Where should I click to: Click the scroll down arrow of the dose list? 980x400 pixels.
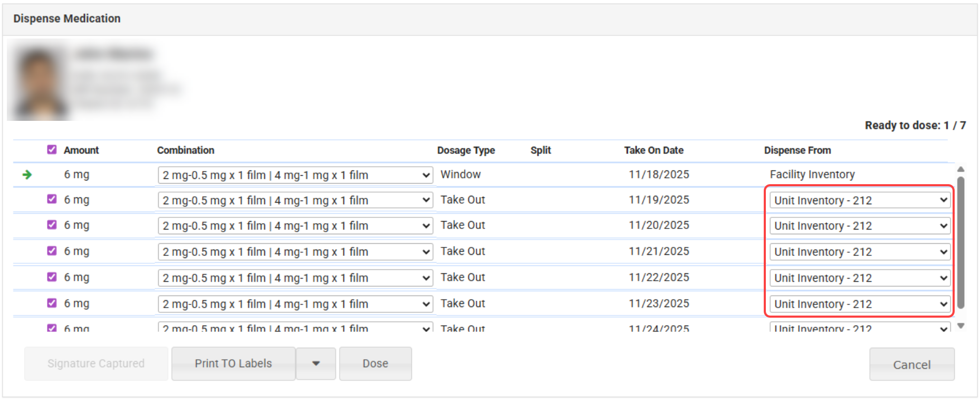[960, 326]
